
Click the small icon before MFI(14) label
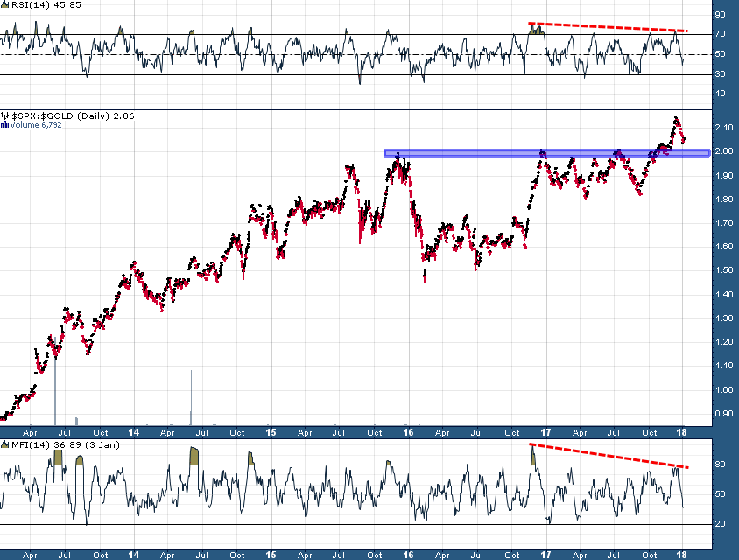(x=5, y=445)
